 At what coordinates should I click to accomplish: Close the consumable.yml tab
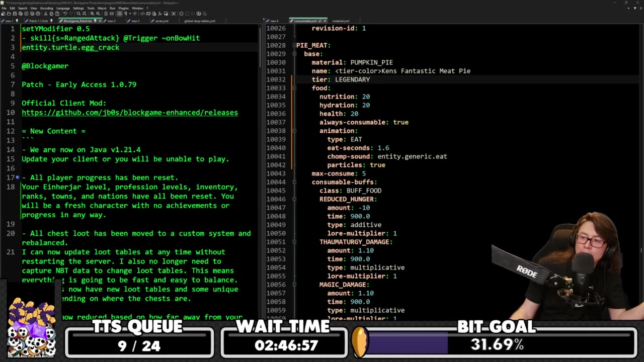pos(325,21)
